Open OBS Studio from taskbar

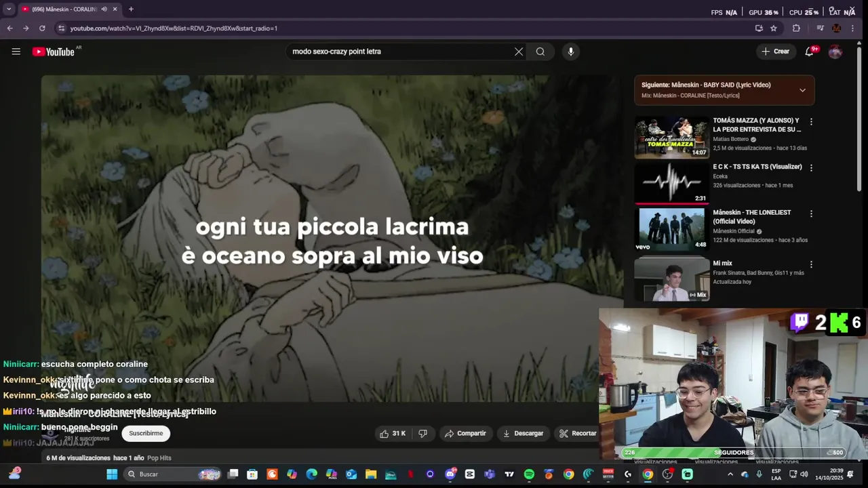pyautogui.click(x=667, y=474)
